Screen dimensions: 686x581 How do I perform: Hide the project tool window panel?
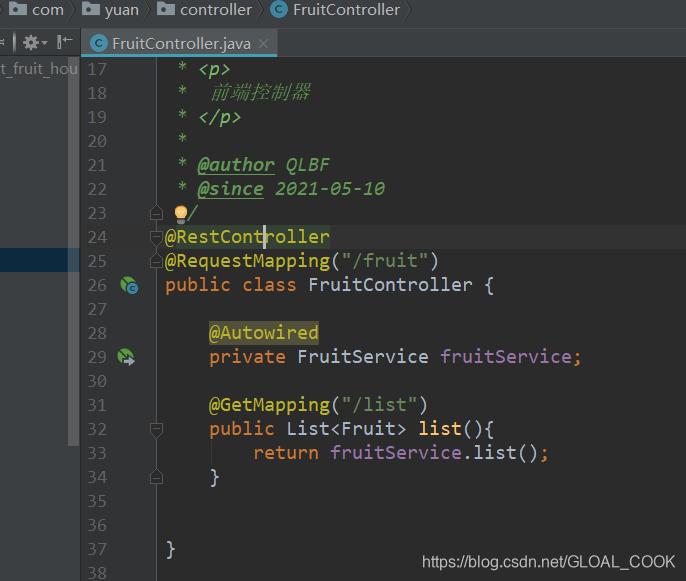coord(64,42)
